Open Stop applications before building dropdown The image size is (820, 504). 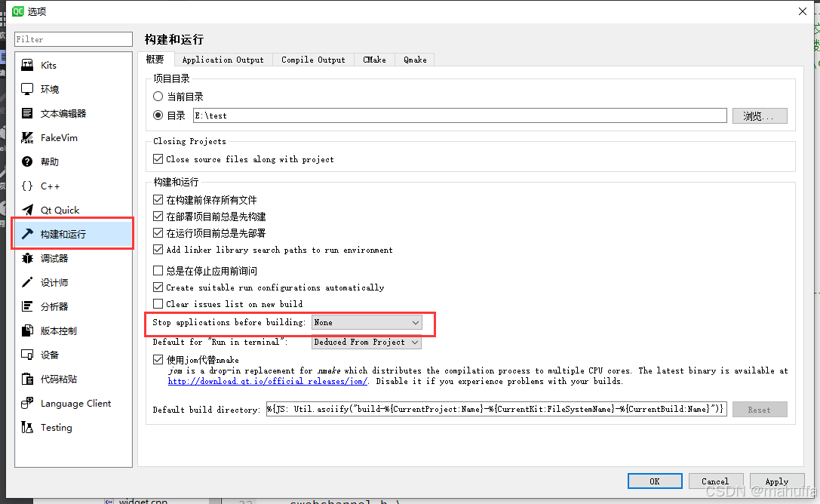(367, 323)
